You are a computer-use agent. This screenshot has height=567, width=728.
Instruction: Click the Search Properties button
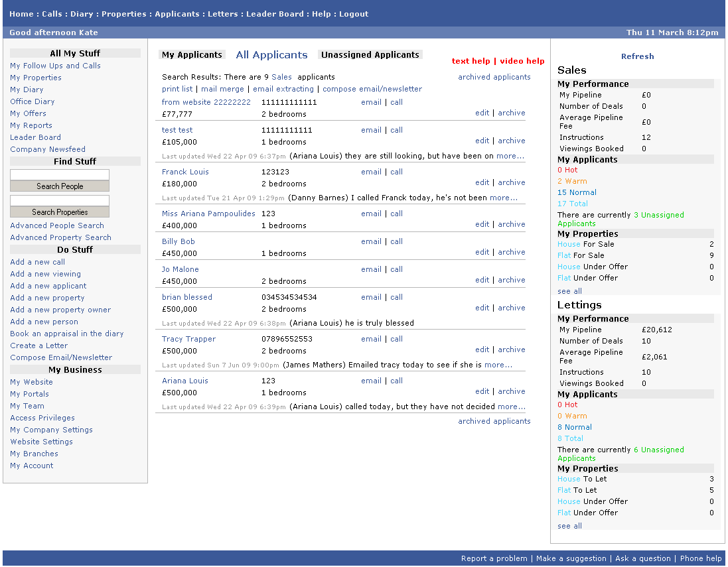pyautogui.click(x=60, y=212)
